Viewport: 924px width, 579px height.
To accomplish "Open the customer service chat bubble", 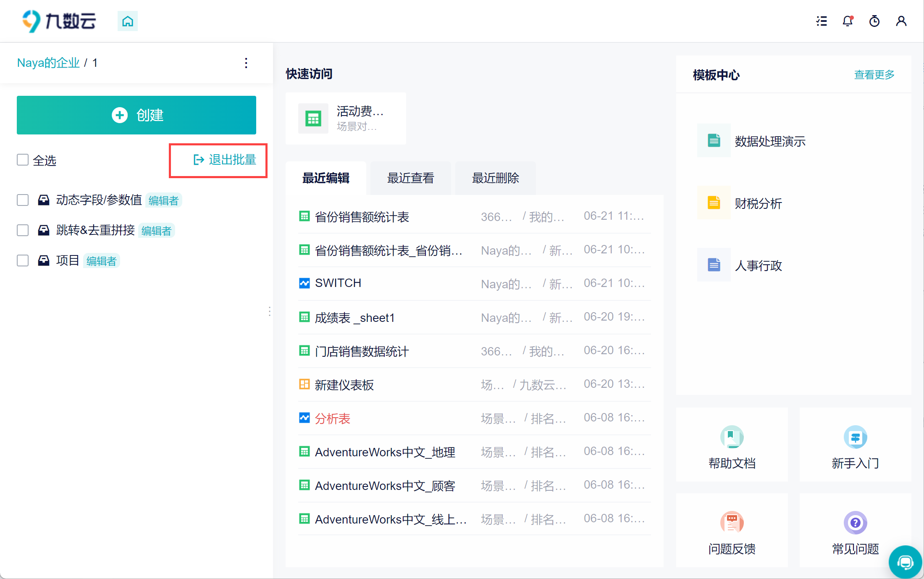I will [x=905, y=562].
